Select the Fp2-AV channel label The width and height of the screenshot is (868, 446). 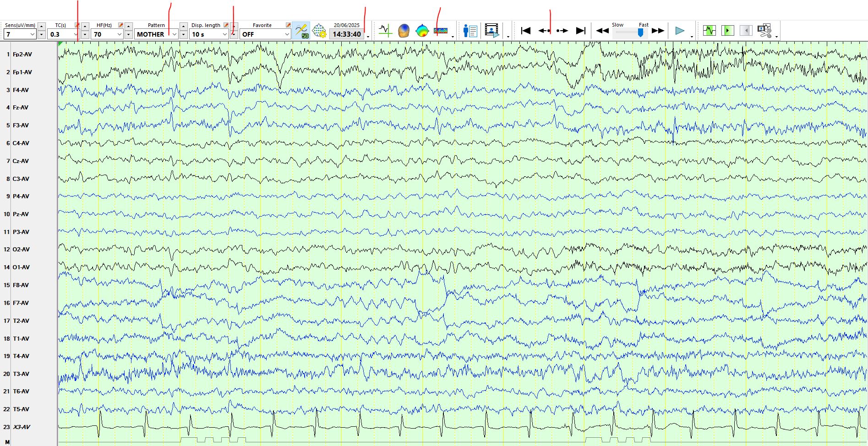pyautogui.click(x=22, y=54)
